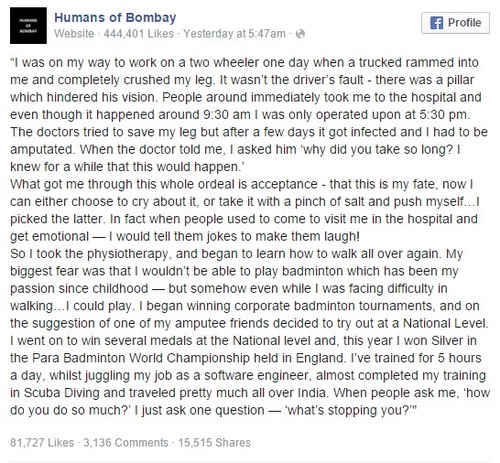Click the Facebook Profile button
The width and height of the screenshot is (500, 463).
(455, 23)
